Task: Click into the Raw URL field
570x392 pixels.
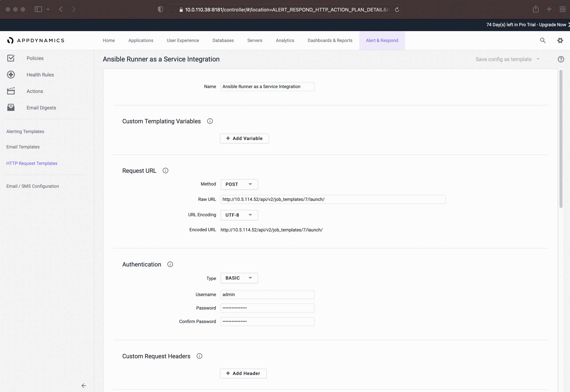Action: (x=333, y=199)
